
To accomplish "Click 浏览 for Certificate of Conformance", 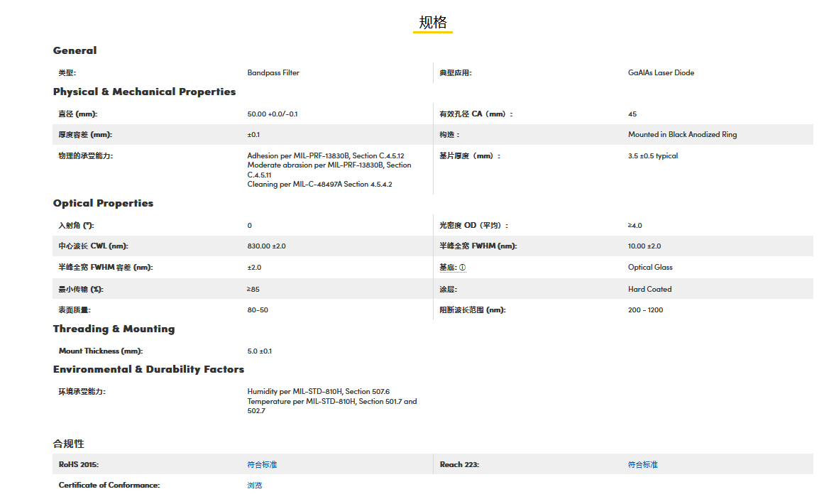I will pyautogui.click(x=255, y=485).
